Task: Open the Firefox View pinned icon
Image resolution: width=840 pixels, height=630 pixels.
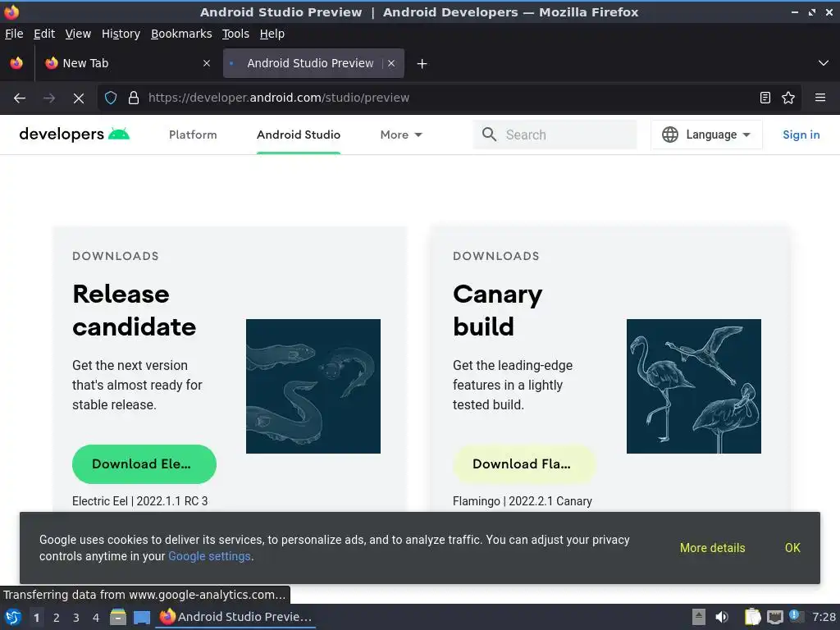Action: pyautogui.click(x=16, y=63)
